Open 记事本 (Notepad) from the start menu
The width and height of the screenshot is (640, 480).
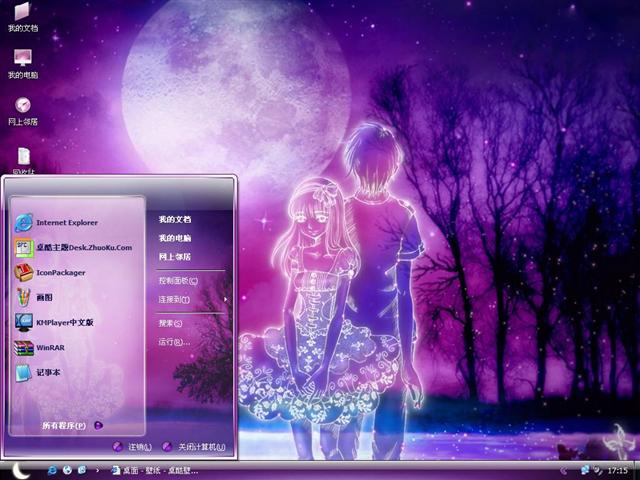pyautogui.click(x=48, y=373)
